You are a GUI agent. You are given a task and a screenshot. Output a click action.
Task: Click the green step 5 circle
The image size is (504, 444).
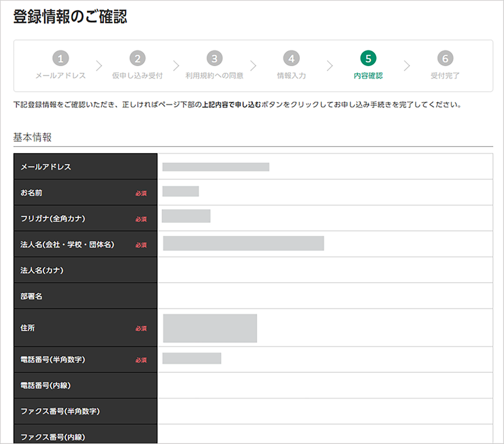[368, 59]
